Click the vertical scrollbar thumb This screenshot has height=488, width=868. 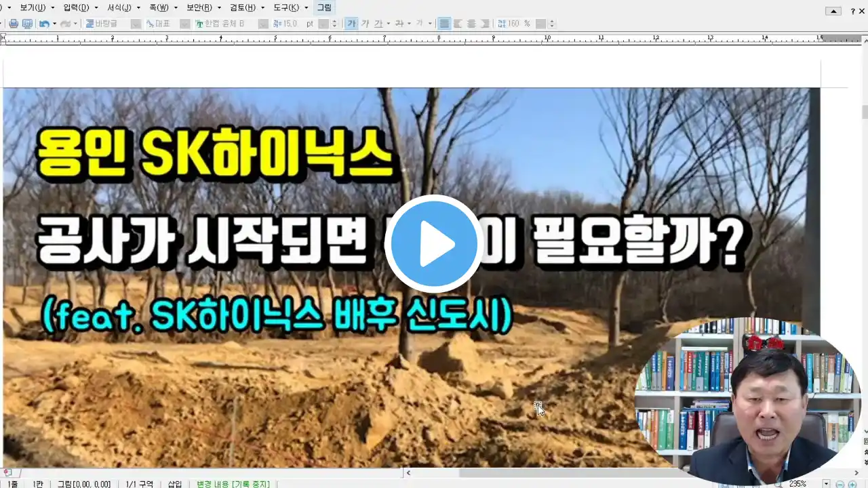click(x=864, y=113)
